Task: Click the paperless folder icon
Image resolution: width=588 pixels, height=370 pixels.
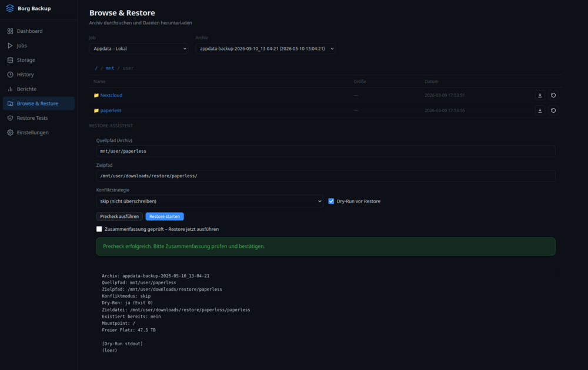Action: pyautogui.click(x=96, y=110)
